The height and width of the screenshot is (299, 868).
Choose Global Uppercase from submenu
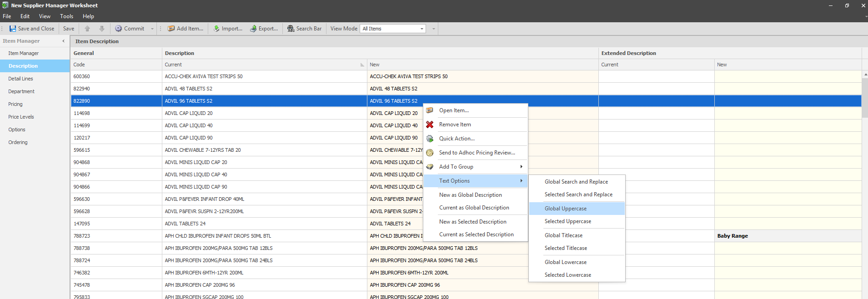coord(577,209)
